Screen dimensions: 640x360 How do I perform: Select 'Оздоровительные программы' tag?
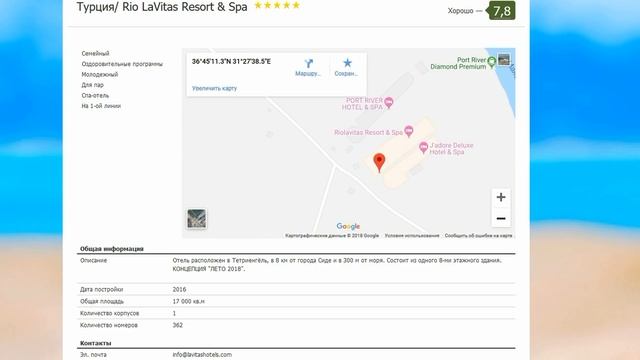pos(122,64)
